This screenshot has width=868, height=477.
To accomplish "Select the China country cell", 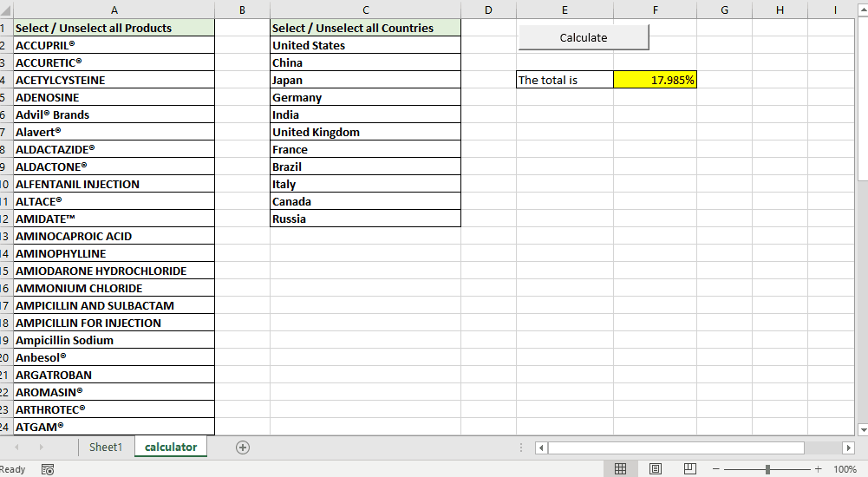I will pos(365,62).
